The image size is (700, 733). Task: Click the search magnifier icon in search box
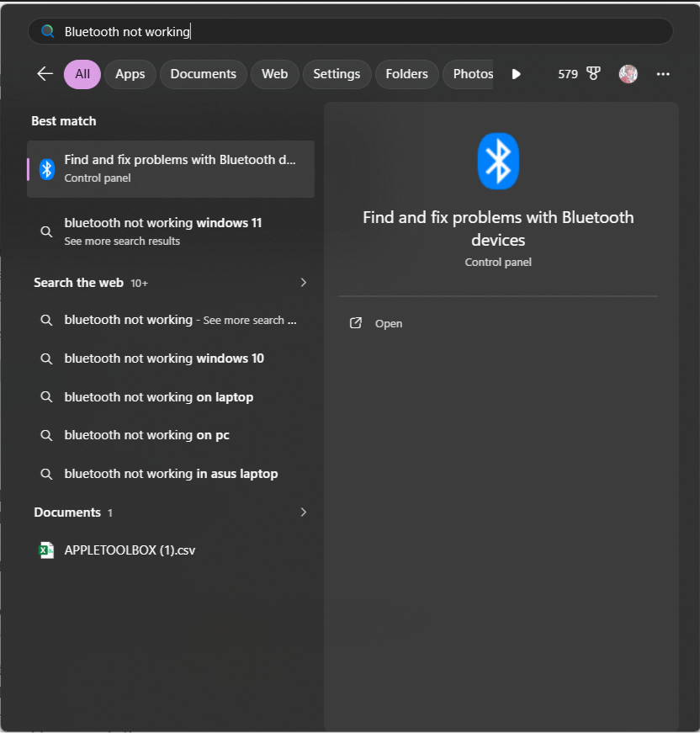coord(47,31)
